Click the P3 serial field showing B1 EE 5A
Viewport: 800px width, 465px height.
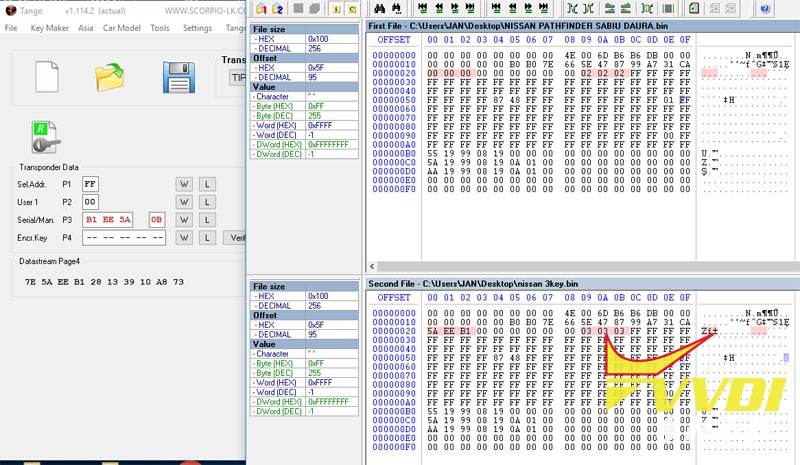108,220
